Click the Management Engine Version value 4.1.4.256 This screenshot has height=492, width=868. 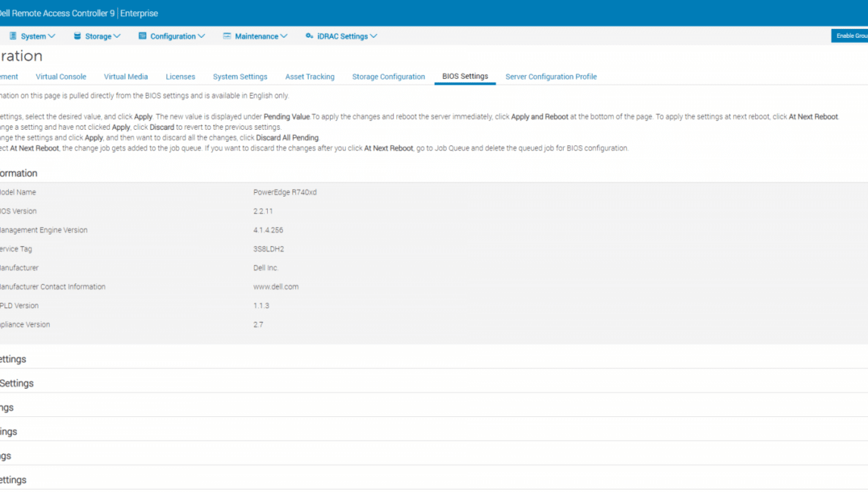click(268, 230)
